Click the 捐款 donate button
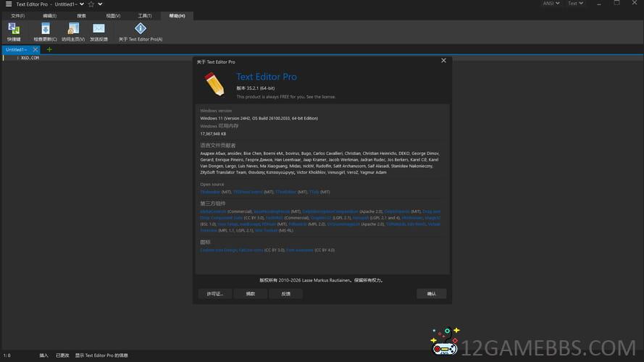This screenshot has height=362, width=644. pyautogui.click(x=250, y=294)
